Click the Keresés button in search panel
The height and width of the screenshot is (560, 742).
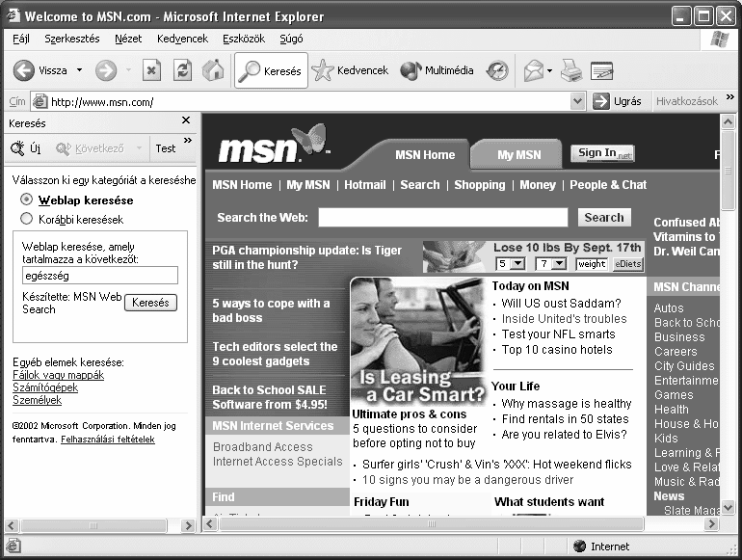[x=150, y=303]
